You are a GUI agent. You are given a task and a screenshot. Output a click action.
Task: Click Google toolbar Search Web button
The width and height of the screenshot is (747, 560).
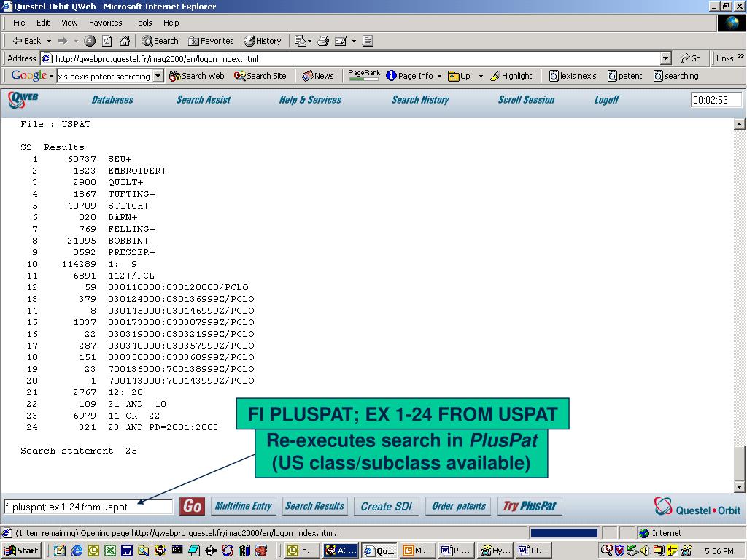coord(196,76)
